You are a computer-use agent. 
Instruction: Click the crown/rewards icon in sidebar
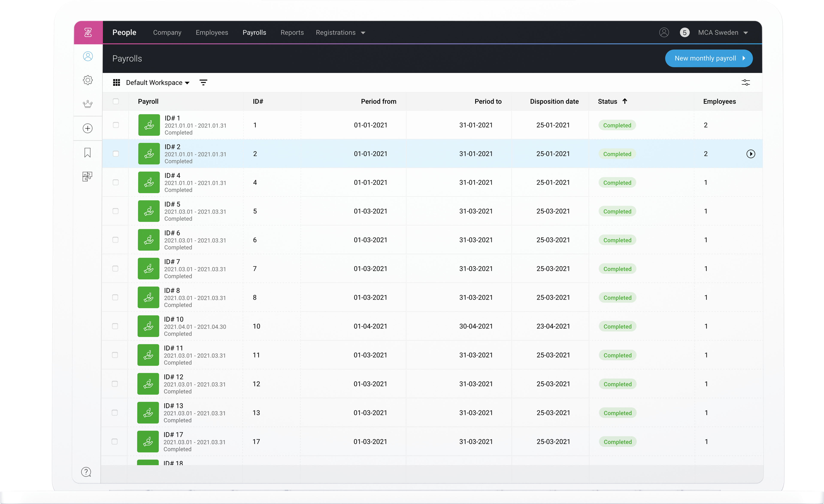(87, 104)
